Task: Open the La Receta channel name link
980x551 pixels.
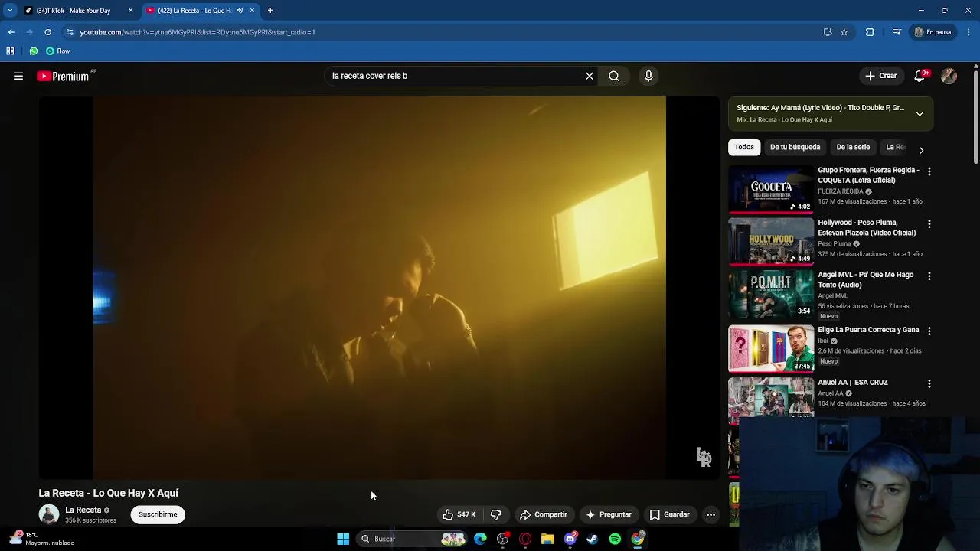Action: 83,510
